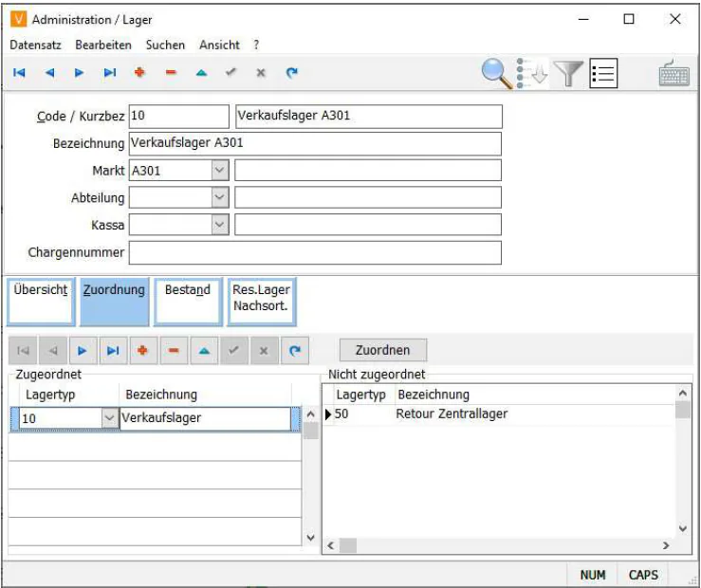Go to next row in Zuordnung navigator
This screenshot has height=588, width=701.
coord(83,351)
